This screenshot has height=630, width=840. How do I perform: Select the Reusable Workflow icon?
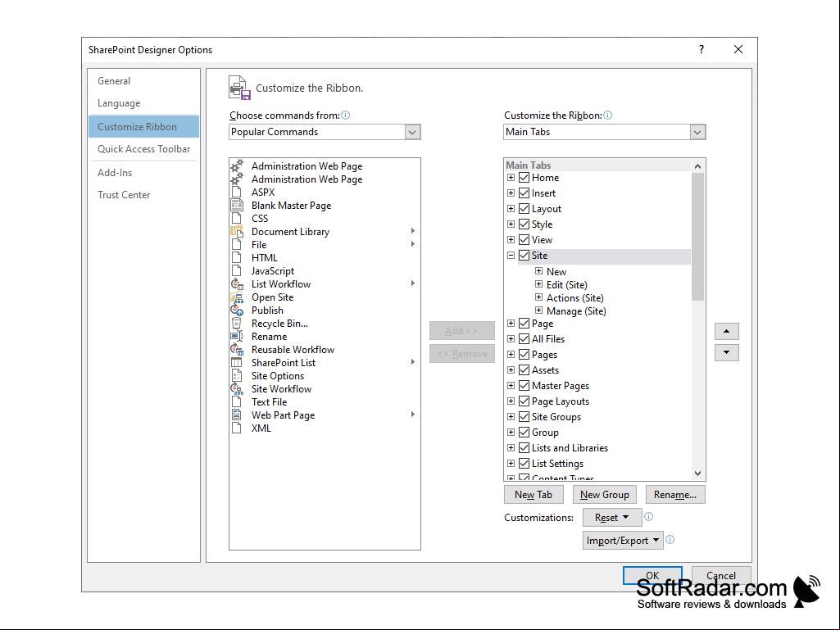237,349
